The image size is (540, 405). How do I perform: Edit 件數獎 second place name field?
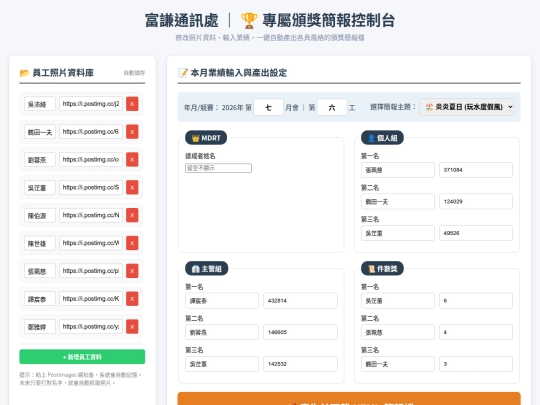(x=398, y=332)
